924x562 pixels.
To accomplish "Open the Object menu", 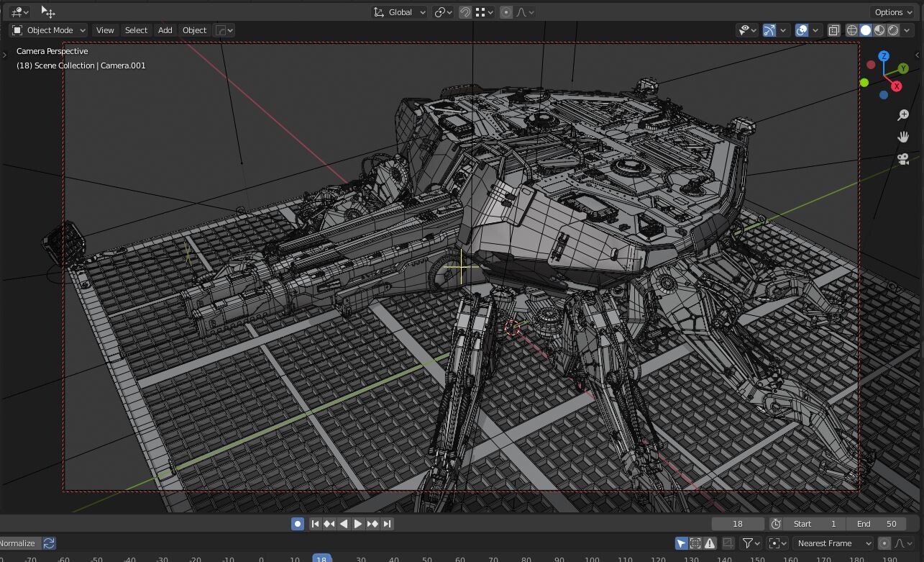I will pyautogui.click(x=194, y=30).
